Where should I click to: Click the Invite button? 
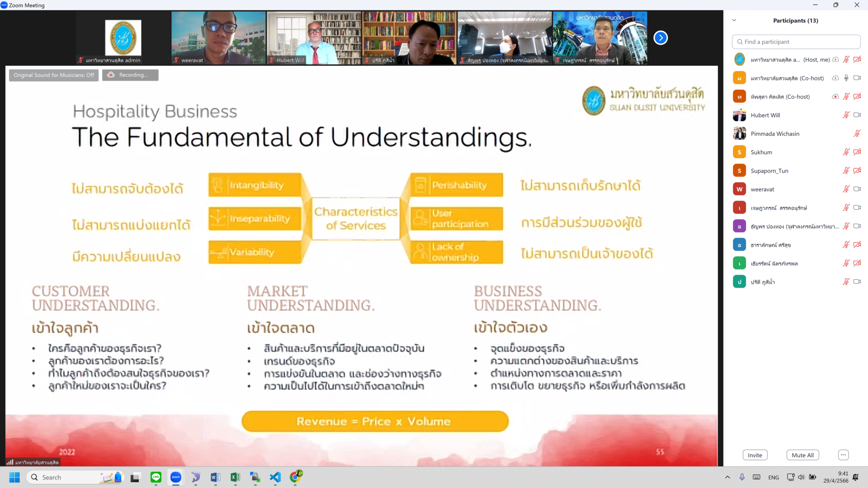tap(755, 455)
